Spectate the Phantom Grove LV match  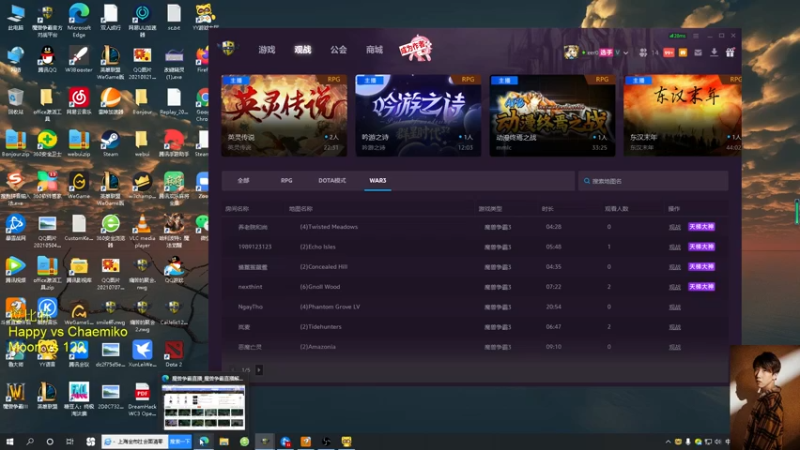click(674, 307)
